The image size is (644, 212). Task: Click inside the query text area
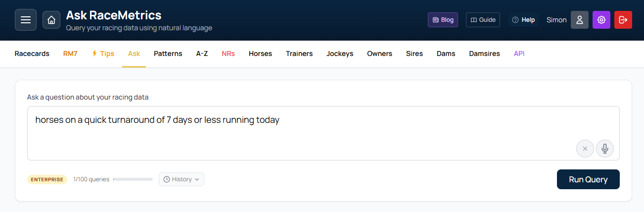(x=323, y=133)
